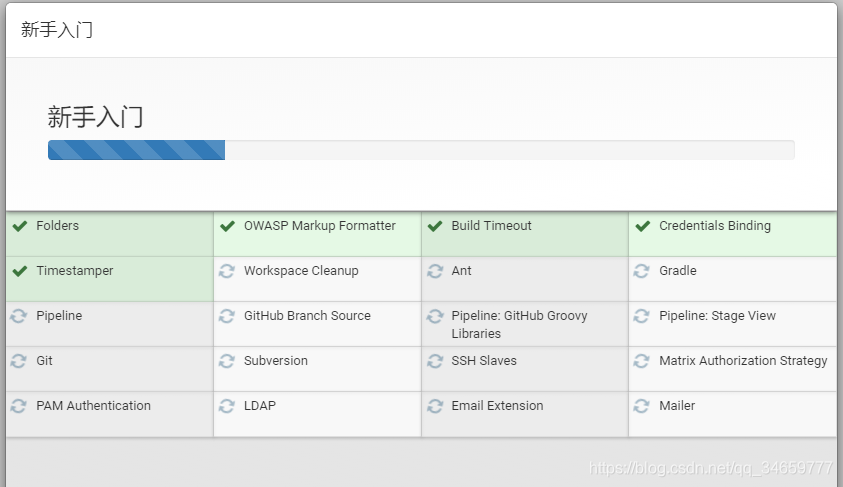Viewport: 843px width, 487px height.
Task: Select the PAM Authentication label
Action: (94, 406)
